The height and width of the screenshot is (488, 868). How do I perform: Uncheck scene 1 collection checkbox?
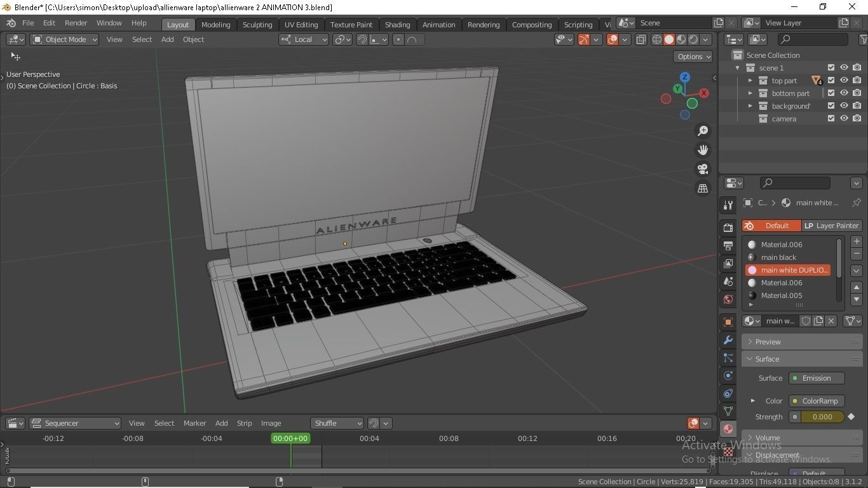click(x=831, y=67)
